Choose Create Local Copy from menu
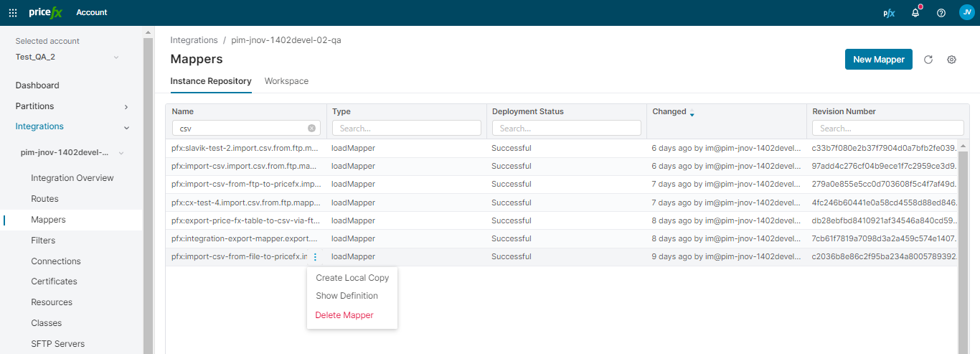This screenshot has width=980, height=354. click(x=352, y=278)
